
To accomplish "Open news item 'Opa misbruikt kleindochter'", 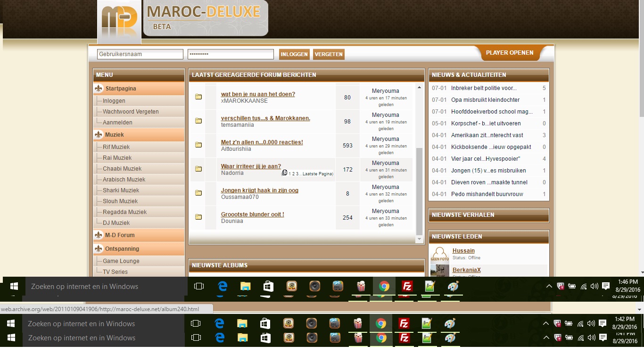I will pos(485,100).
